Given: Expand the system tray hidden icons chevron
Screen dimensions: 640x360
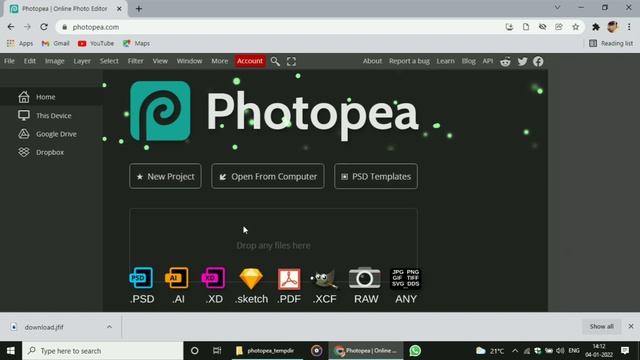Looking at the screenshot, I should pos(515,351).
